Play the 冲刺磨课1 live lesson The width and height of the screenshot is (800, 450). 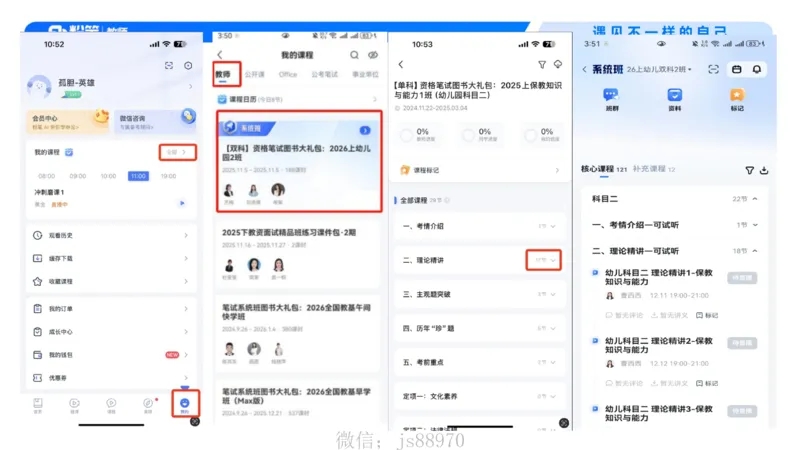click(182, 203)
